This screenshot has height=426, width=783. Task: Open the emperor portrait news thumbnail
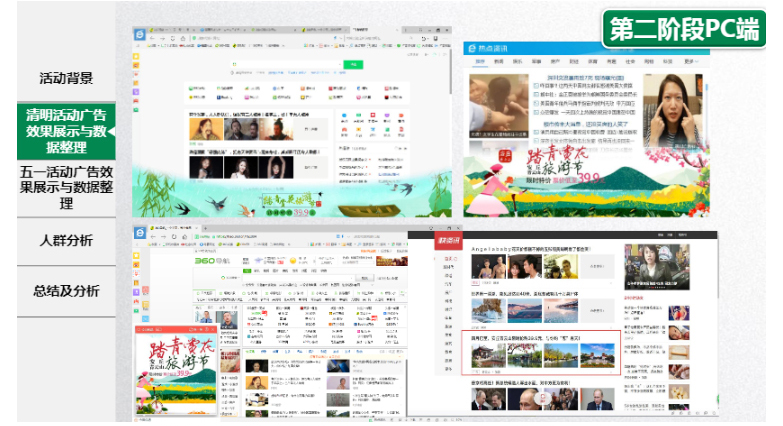tap(206, 129)
